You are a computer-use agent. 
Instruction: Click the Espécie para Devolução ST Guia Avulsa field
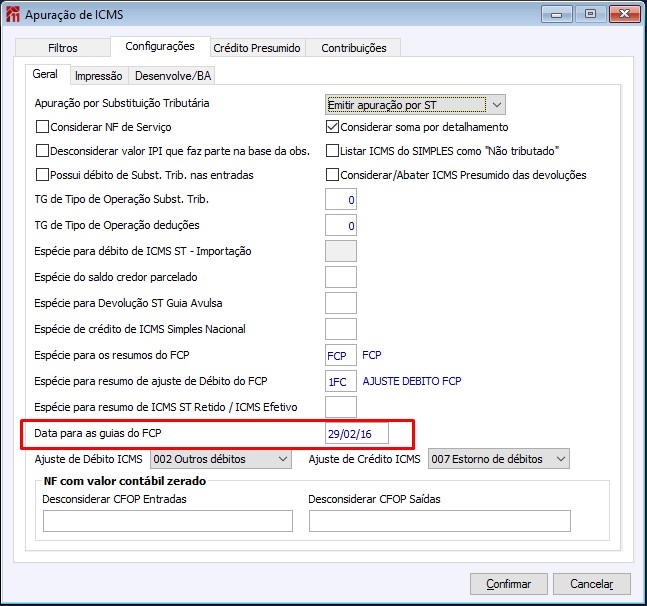coord(341,303)
